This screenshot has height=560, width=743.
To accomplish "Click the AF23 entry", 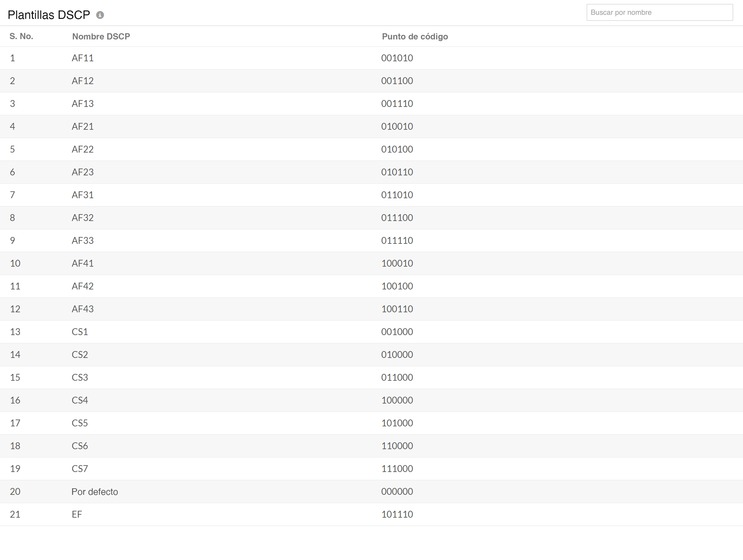I will pyautogui.click(x=83, y=172).
